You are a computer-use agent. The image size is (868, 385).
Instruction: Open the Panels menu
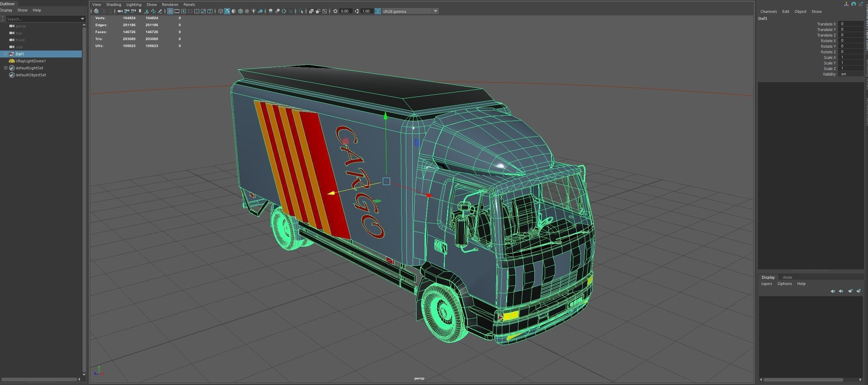189,5
